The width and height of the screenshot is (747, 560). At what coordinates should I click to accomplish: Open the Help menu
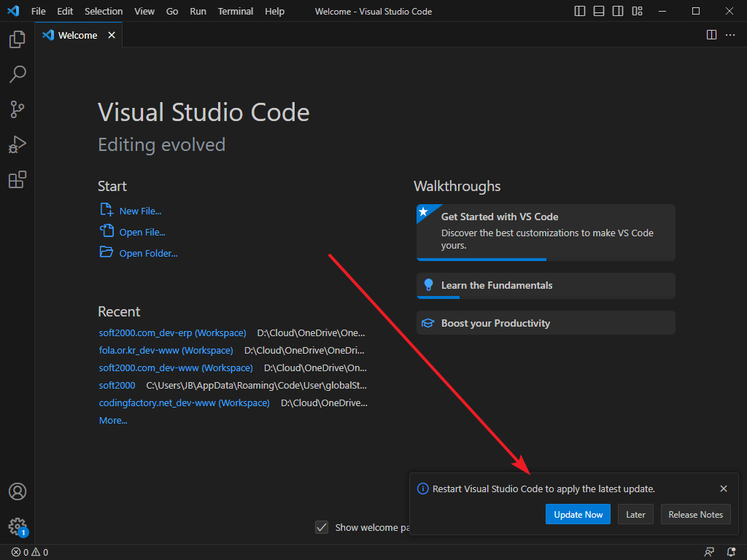tap(274, 12)
